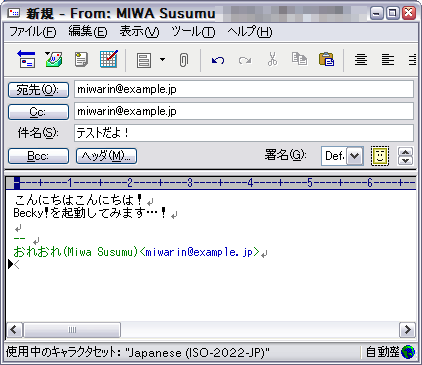422x365 pixels.
Task: Open the ツール(T) menu
Action: click(193, 32)
